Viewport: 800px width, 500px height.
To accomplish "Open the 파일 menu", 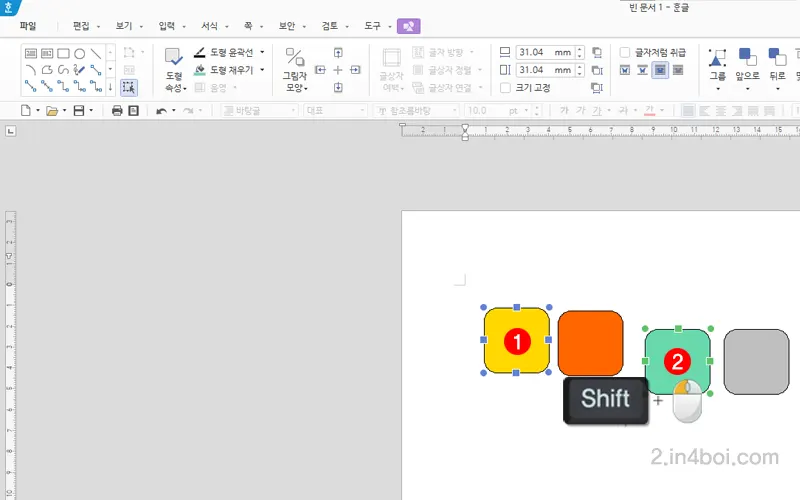I will 28,26.
